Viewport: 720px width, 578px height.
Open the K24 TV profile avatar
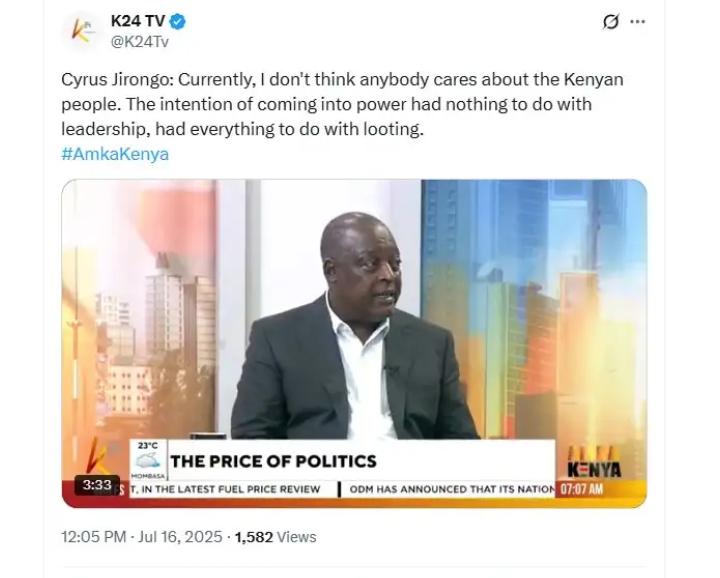click(x=81, y=31)
